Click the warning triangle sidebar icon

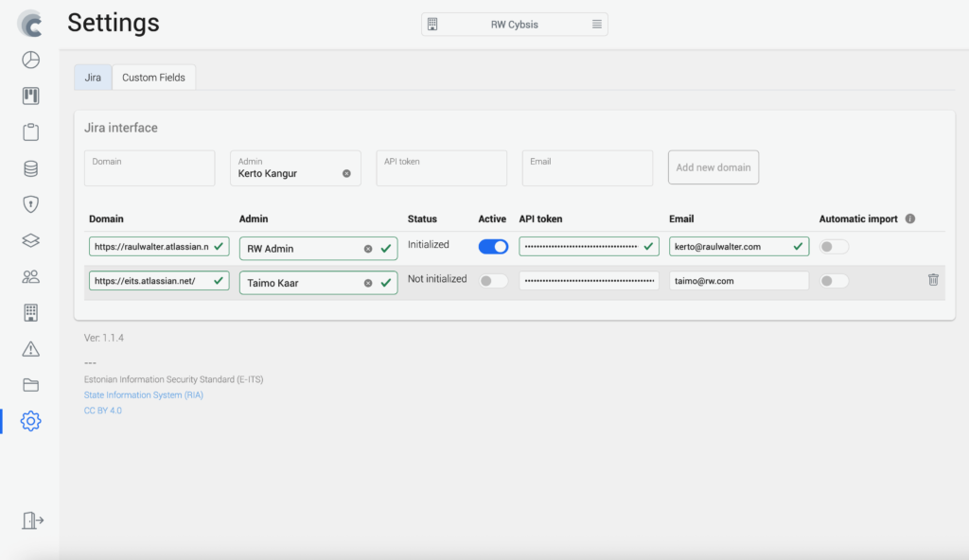(x=30, y=349)
